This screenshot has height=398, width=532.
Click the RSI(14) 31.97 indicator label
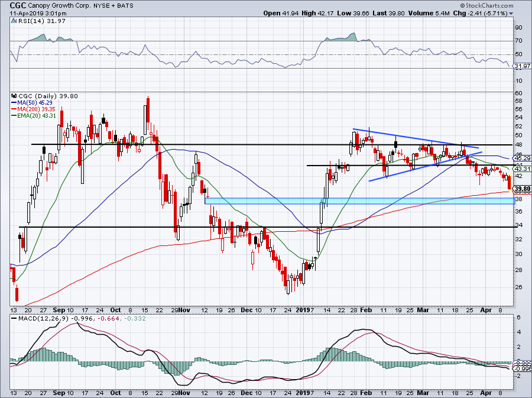click(x=42, y=21)
